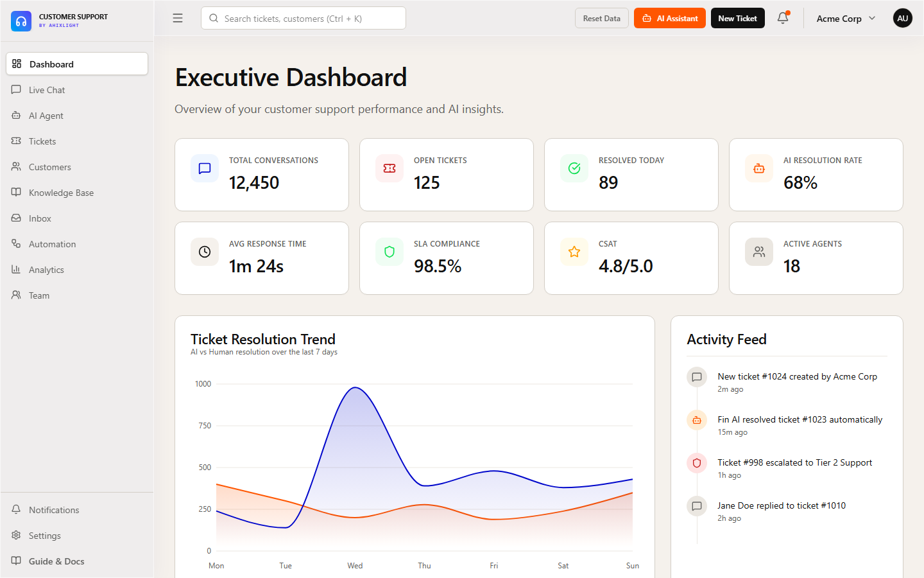
Task: Click 'Jane Doe replied to ticket #1010'
Action: [x=782, y=506]
